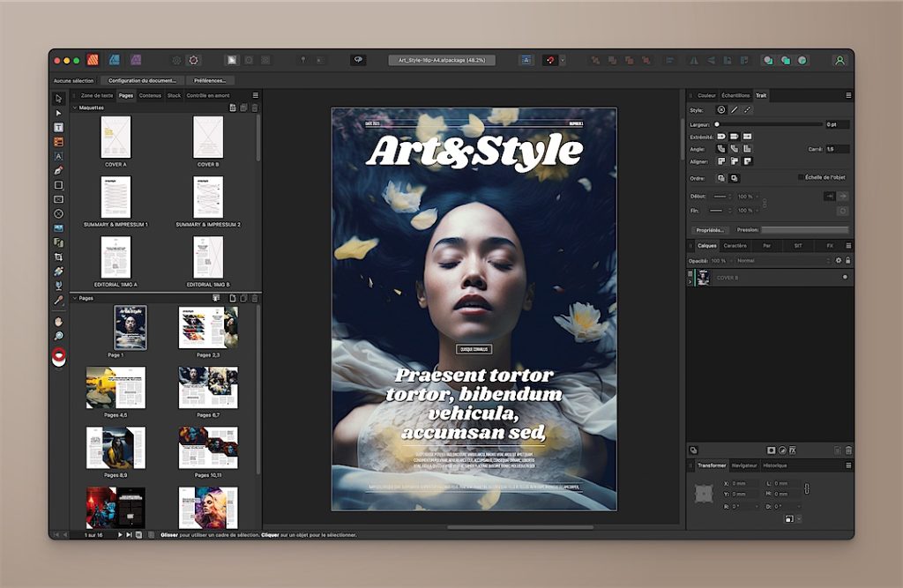Select the Zoom magnifier tool
903x588 pixels.
click(x=59, y=336)
